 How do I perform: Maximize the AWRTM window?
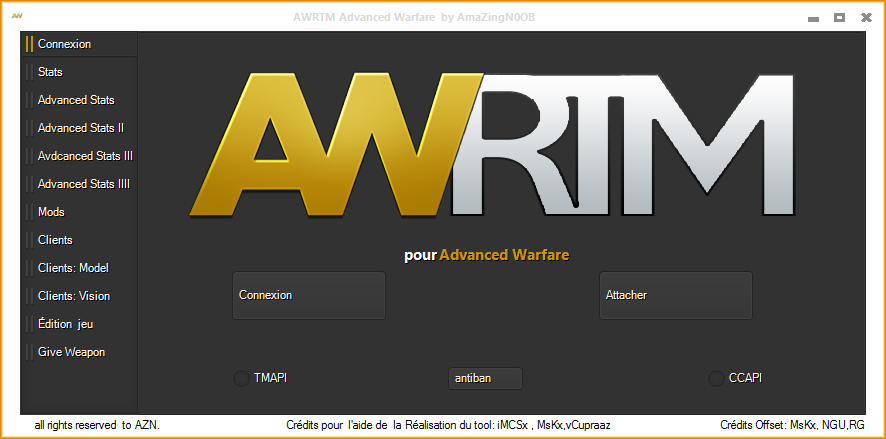839,18
